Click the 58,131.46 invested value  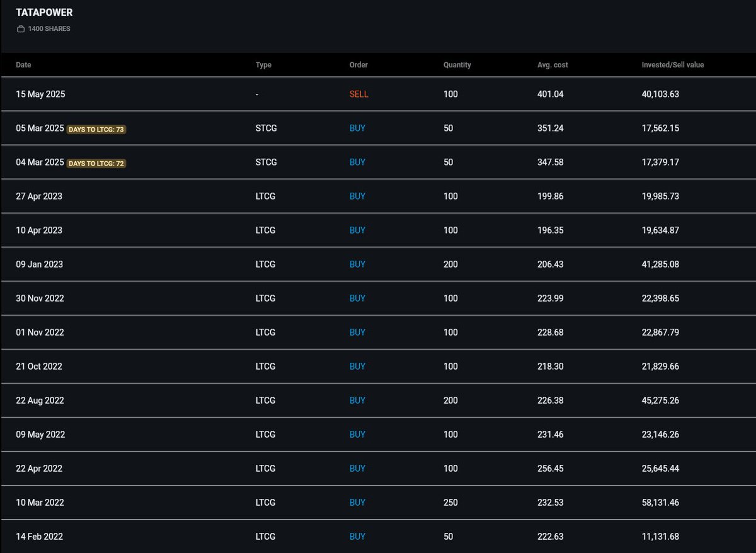click(660, 503)
